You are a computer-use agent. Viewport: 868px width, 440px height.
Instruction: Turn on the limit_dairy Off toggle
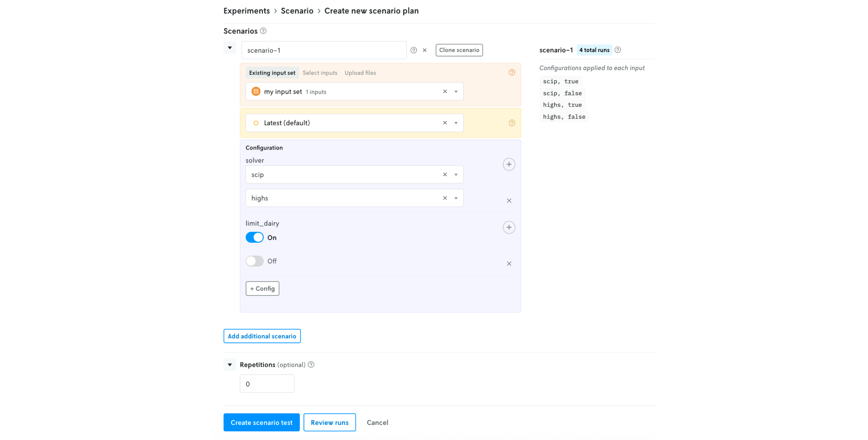click(254, 261)
